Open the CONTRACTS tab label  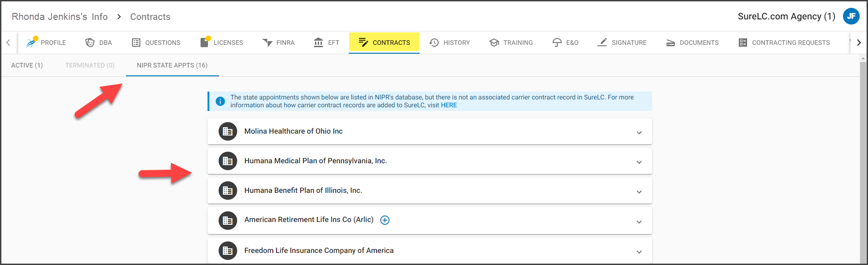coord(391,43)
